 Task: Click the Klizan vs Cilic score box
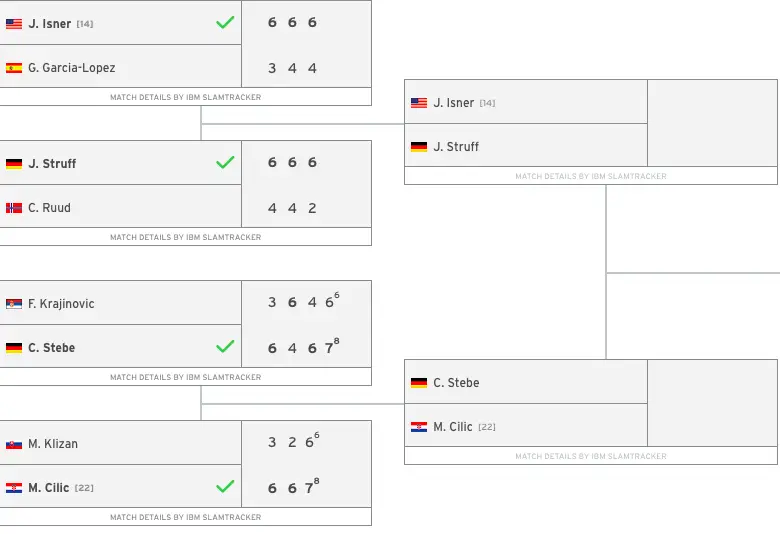pyautogui.click(x=306, y=464)
